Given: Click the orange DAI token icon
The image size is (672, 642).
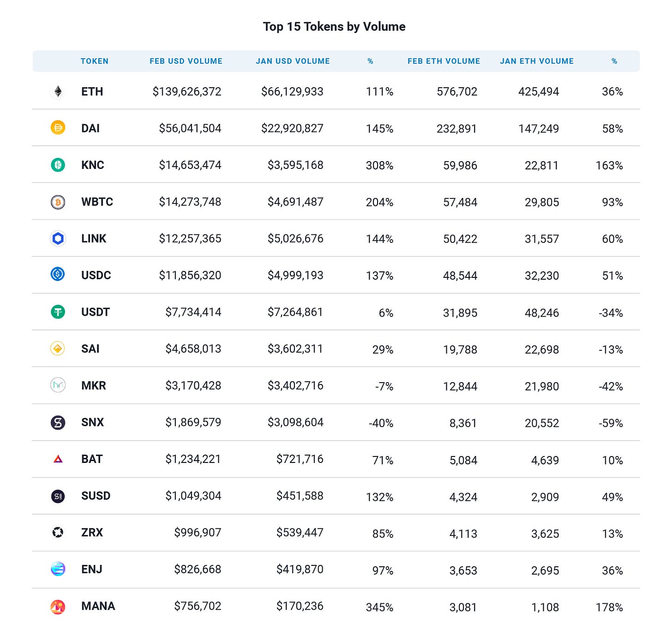Looking at the screenshot, I should 58,128.
